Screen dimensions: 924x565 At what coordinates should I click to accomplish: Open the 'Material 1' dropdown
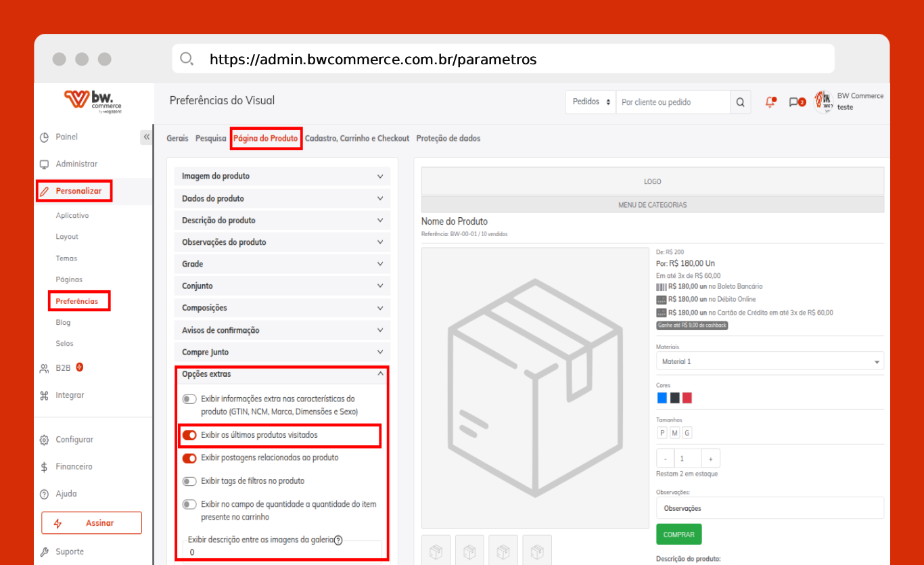point(770,361)
